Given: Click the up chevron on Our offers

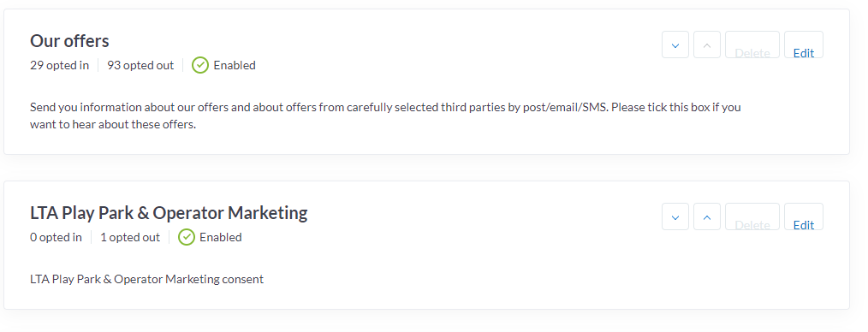Looking at the screenshot, I should [x=707, y=44].
